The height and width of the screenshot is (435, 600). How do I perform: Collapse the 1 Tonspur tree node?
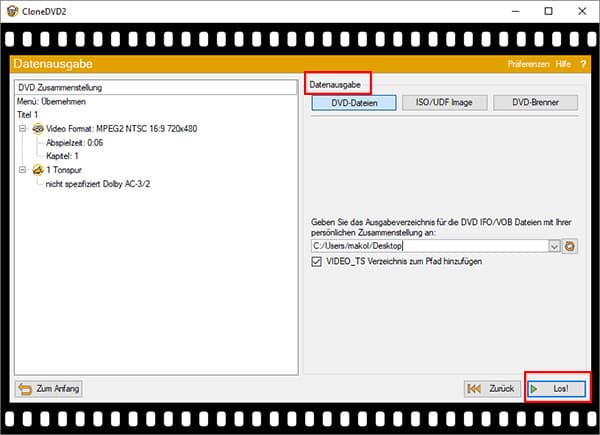(x=23, y=169)
